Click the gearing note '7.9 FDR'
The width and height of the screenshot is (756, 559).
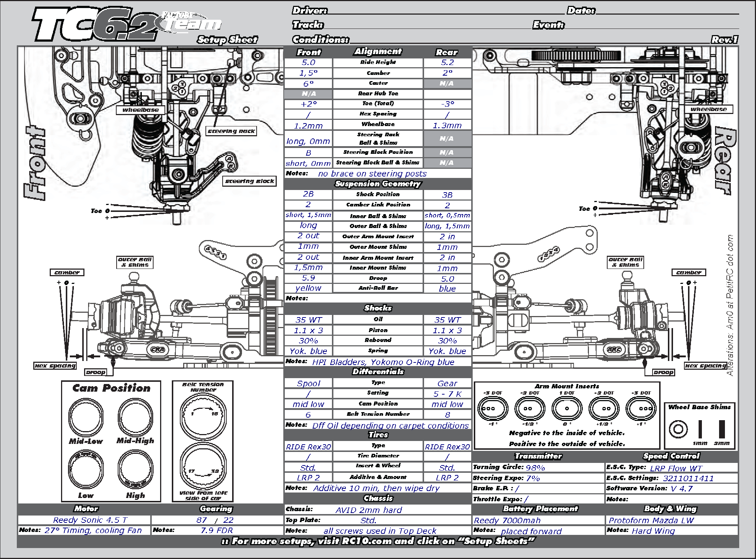(x=216, y=530)
